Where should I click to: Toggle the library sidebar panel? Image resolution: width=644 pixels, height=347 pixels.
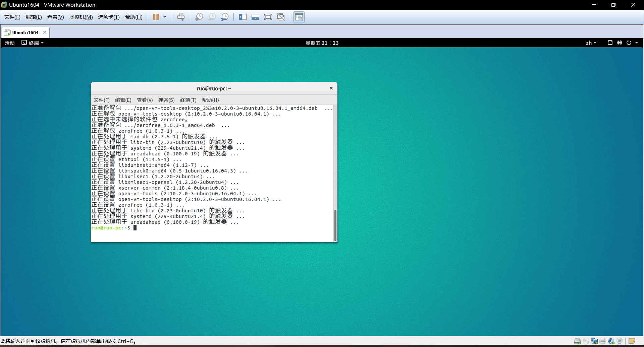point(243,17)
